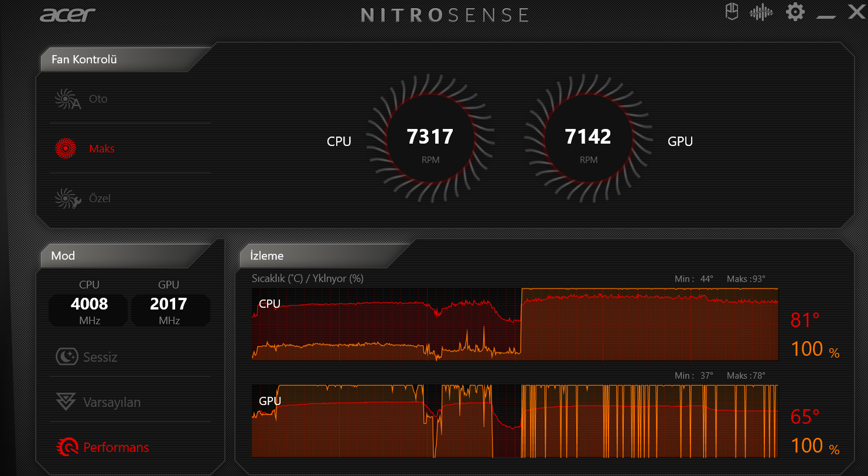Screen dimensions: 868x476
Task: Open the Planet9 shield icon in title bar
Action: [732, 12]
